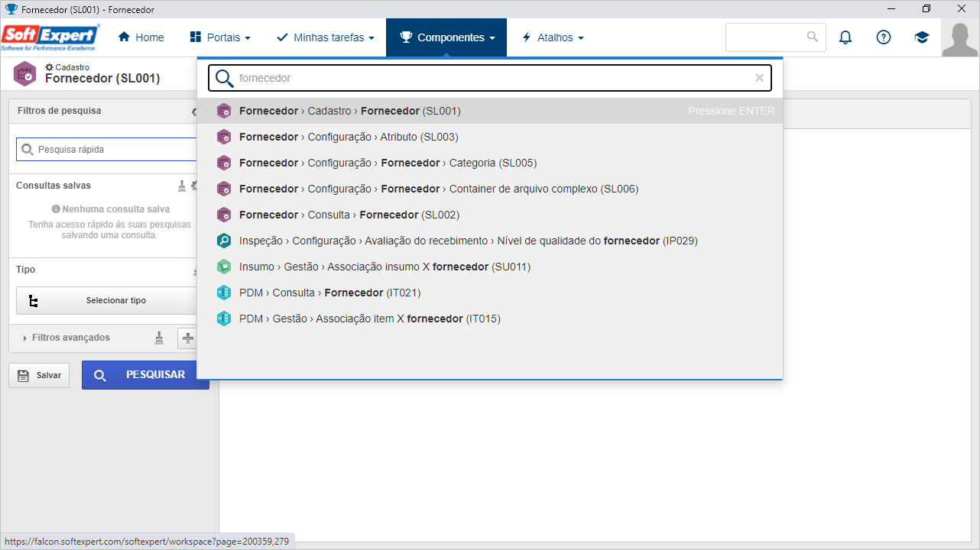Click the clear brush icon beside Filtros avançados
980x550 pixels.
pos(159,338)
